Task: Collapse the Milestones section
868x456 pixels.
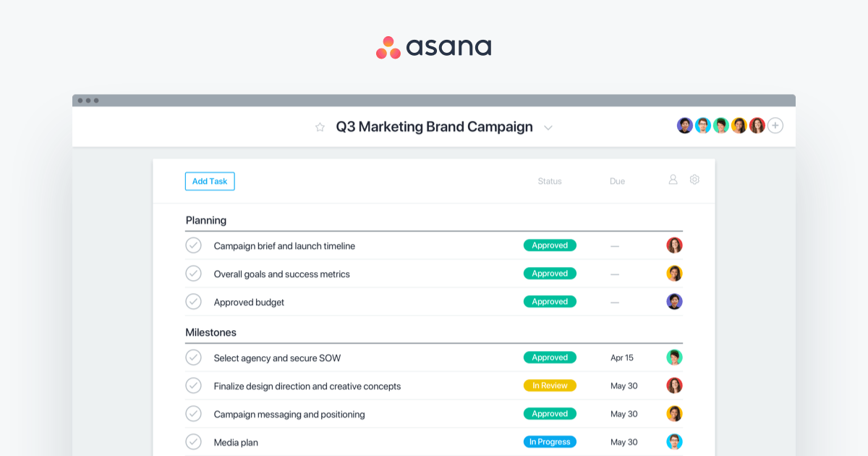Action: point(210,332)
